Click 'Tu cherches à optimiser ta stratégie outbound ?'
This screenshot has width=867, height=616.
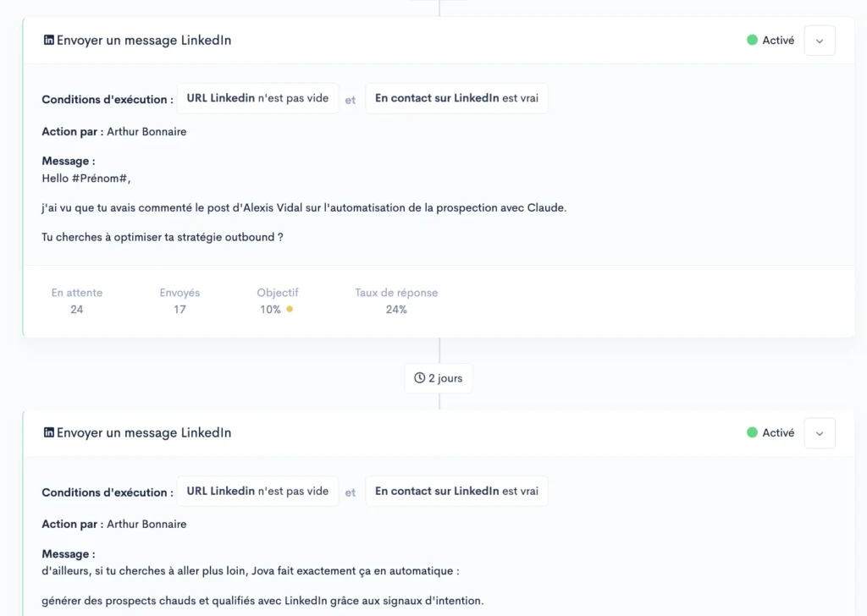pyautogui.click(x=163, y=237)
